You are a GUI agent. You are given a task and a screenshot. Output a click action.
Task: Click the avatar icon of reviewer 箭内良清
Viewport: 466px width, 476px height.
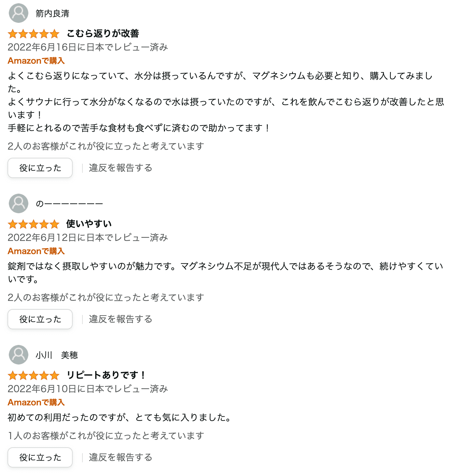(x=19, y=13)
